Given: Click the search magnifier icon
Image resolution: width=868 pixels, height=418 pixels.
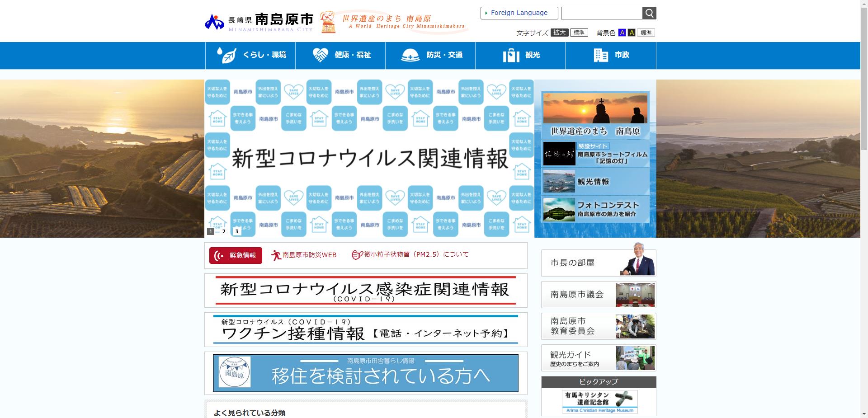Looking at the screenshot, I should tap(649, 13).
